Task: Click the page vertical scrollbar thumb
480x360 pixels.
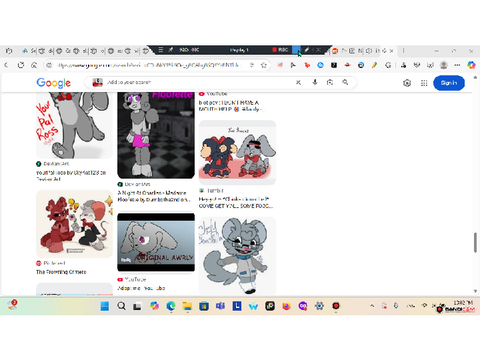Action: coord(475,242)
